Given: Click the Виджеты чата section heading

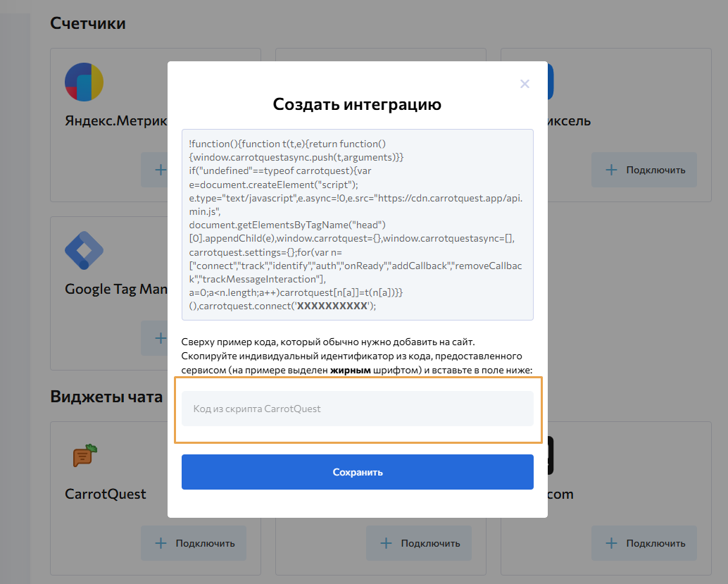Looking at the screenshot, I should (106, 397).
